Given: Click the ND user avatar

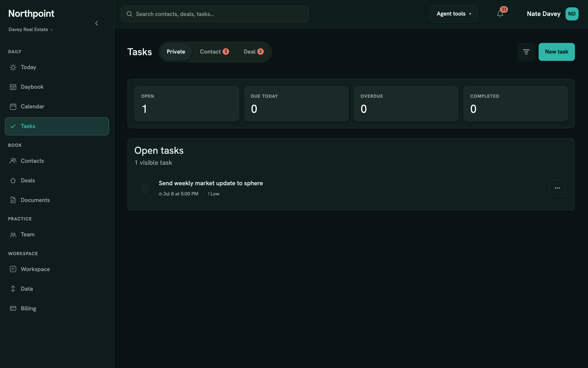Looking at the screenshot, I should tap(572, 14).
